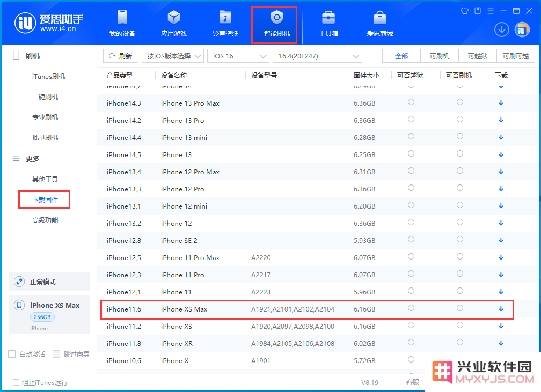Sort by 产品类型 column header
The image size is (541, 392).
pyautogui.click(x=119, y=75)
